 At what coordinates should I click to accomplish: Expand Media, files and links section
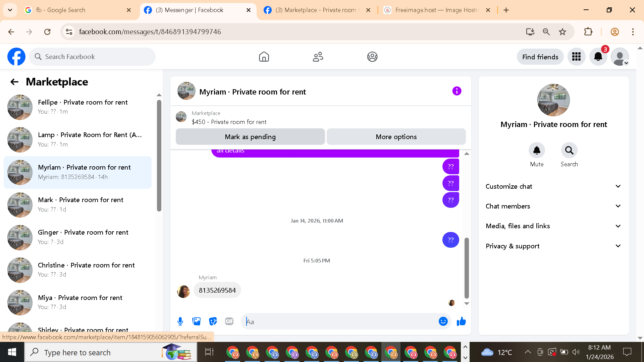tap(553, 226)
